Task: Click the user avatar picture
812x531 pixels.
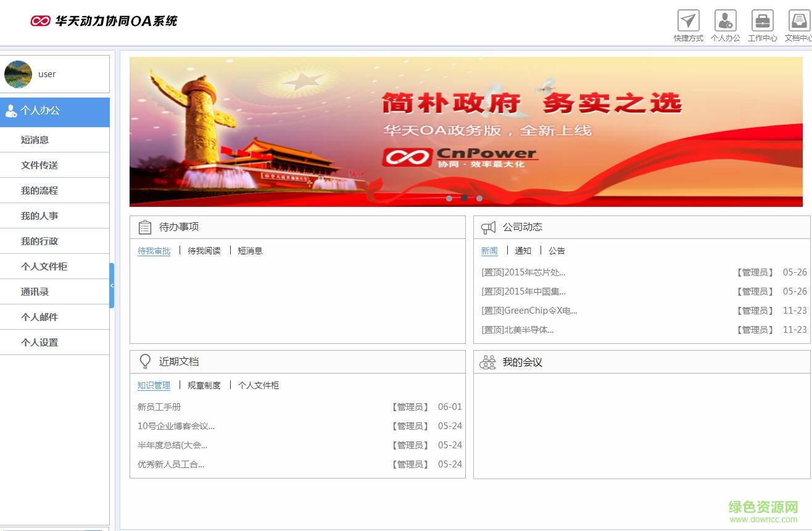Action: point(18,74)
